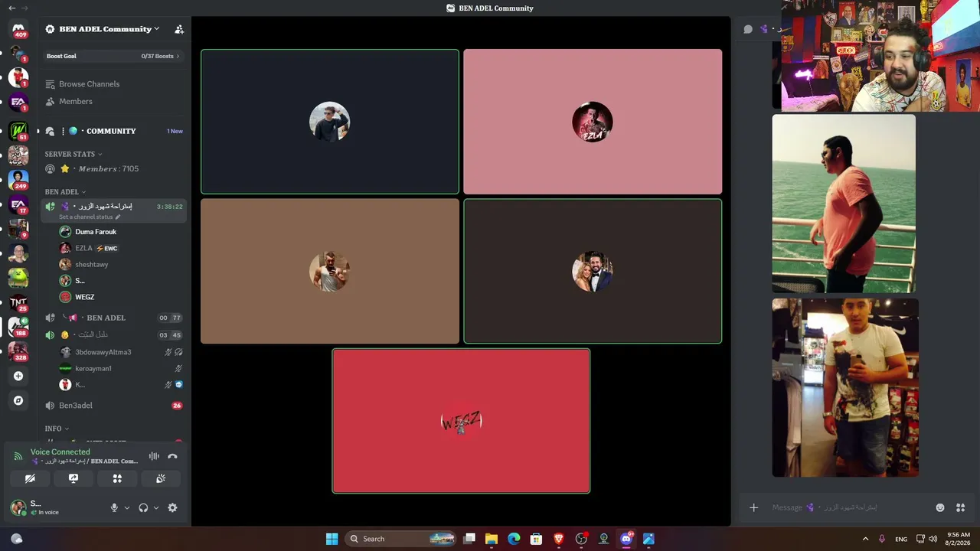The height and width of the screenshot is (551, 980).
Task: Open the server with badge 188
Action: pos(18,327)
